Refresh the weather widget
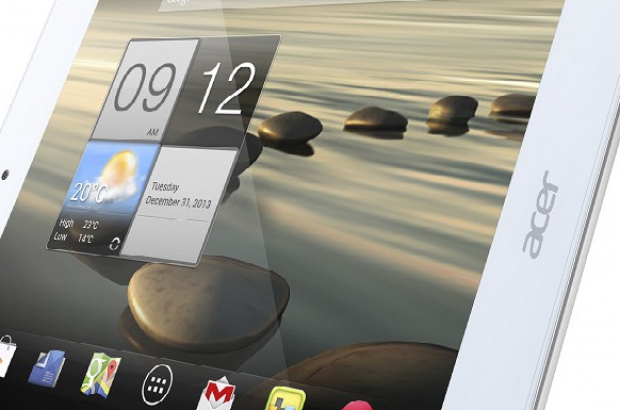Image resolution: width=620 pixels, height=410 pixels. (x=113, y=242)
